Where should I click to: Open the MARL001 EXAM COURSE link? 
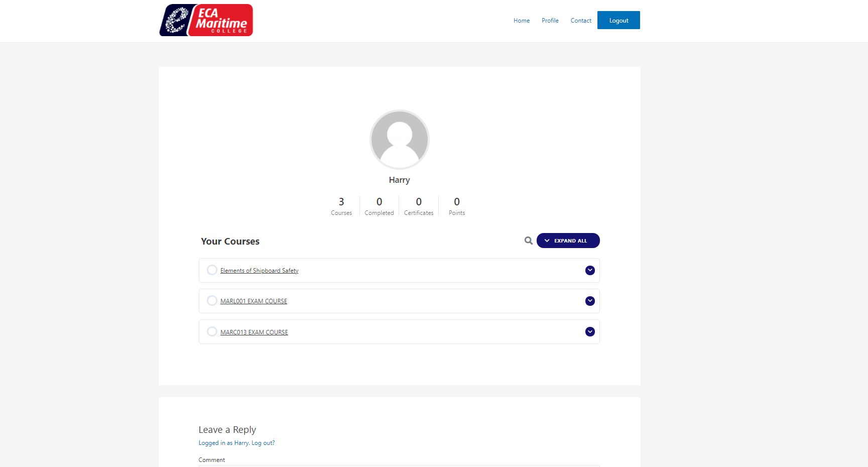tap(254, 301)
